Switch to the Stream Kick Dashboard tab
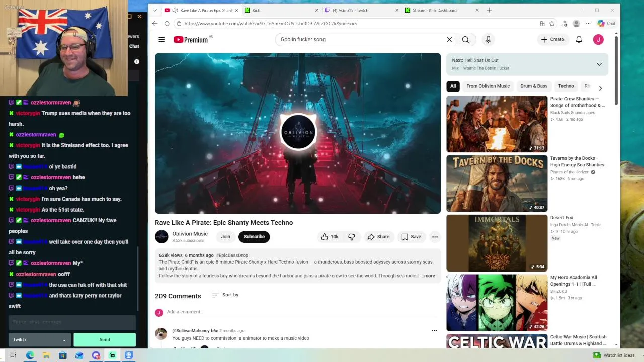 tap(443, 10)
